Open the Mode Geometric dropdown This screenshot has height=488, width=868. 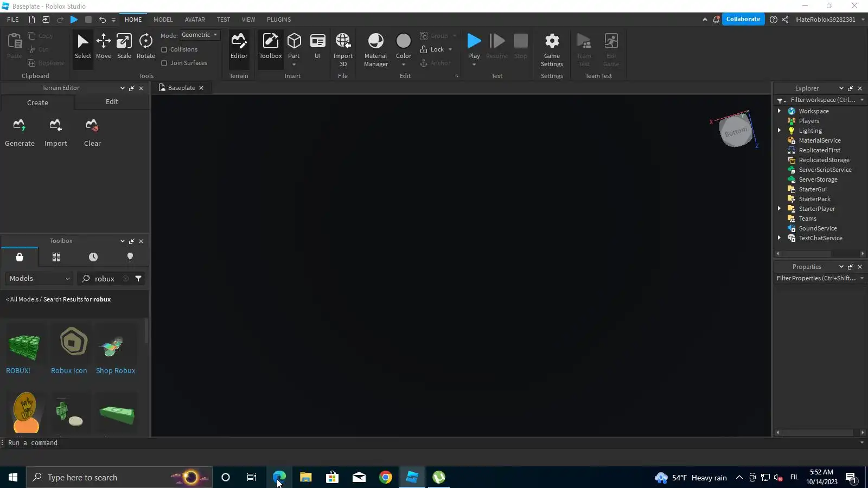(200, 35)
